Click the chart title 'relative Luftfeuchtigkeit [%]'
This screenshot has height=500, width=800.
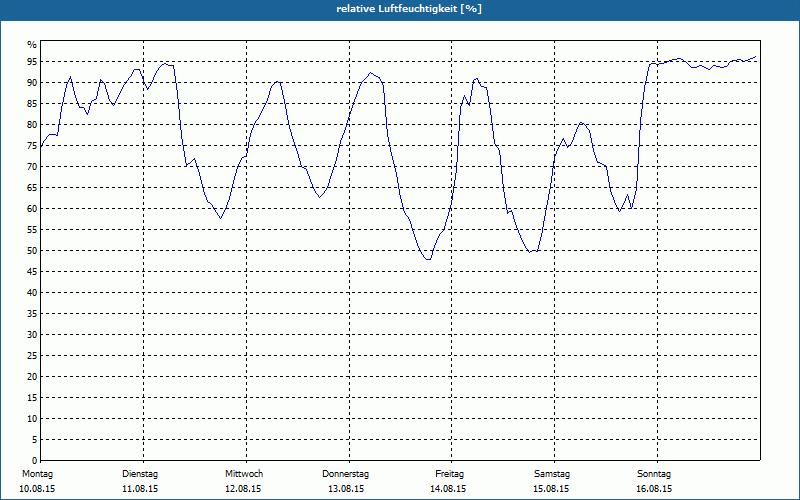(409, 9)
